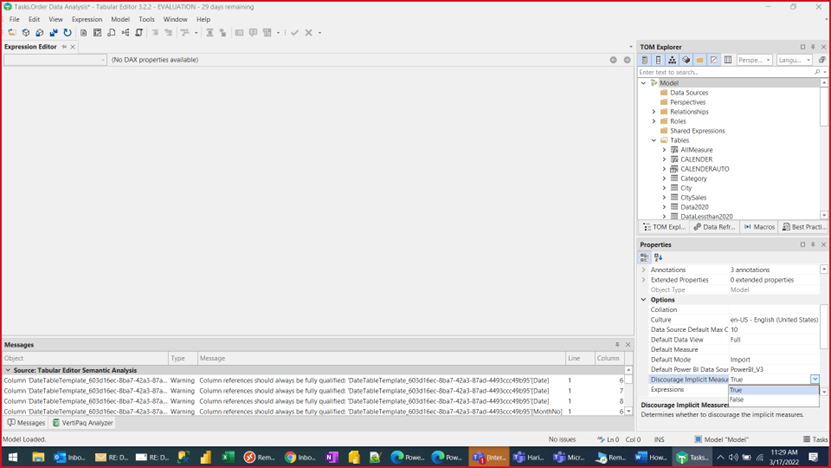The width and height of the screenshot is (831, 468).
Task: Toggle the columns view icon in TOM Explorer
Action: coord(728,60)
